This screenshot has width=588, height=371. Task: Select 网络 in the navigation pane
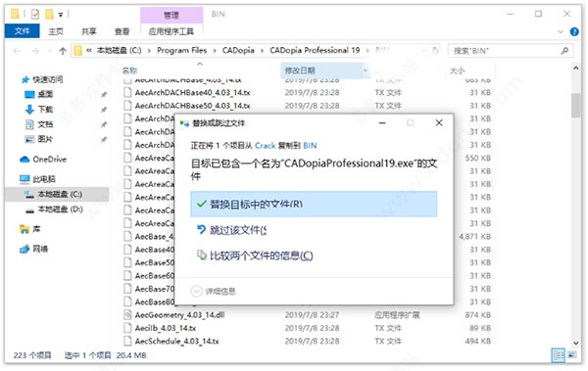coord(40,249)
